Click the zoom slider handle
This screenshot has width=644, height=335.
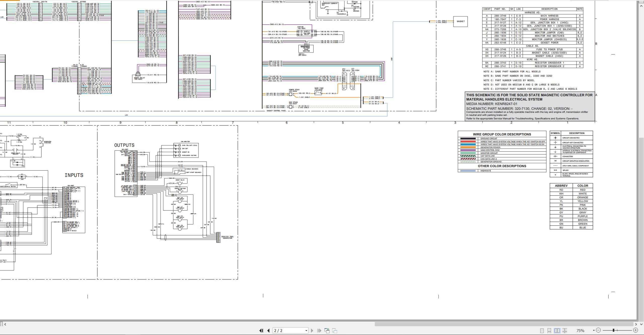614,330
